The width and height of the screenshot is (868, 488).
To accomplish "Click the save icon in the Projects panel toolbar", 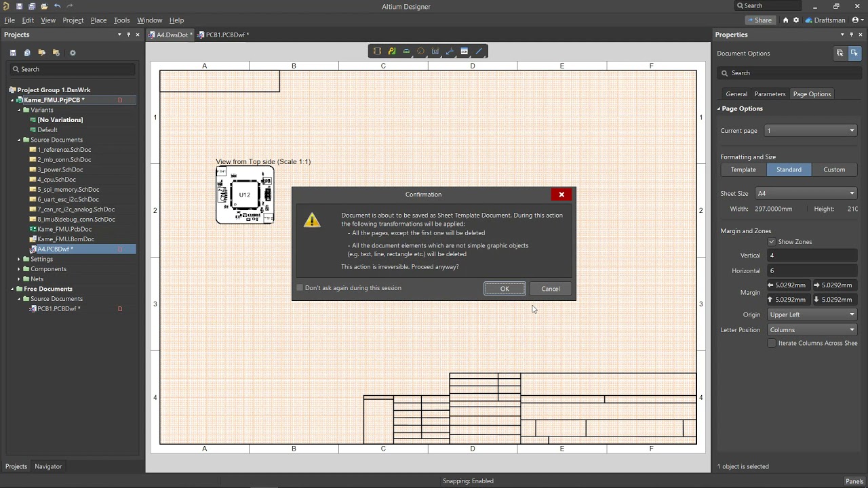I will pyautogui.click(x=13, y=53).
